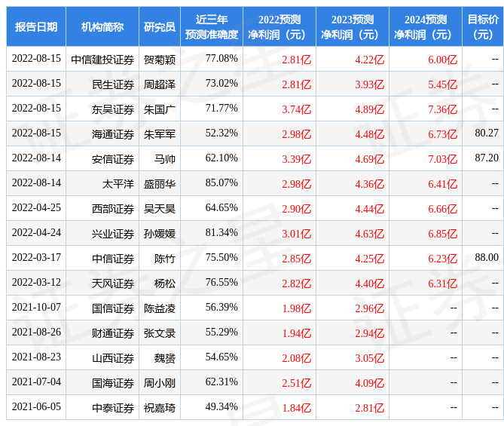Click the 73.02% accuracy value
The image size is (504, 426).
click(x=221, y=84)
